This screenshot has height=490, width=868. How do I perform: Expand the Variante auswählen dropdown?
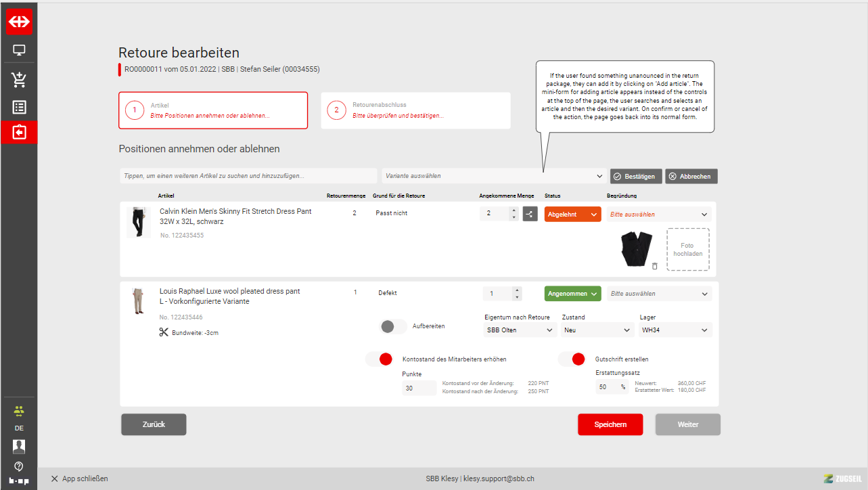click(493, 176)
